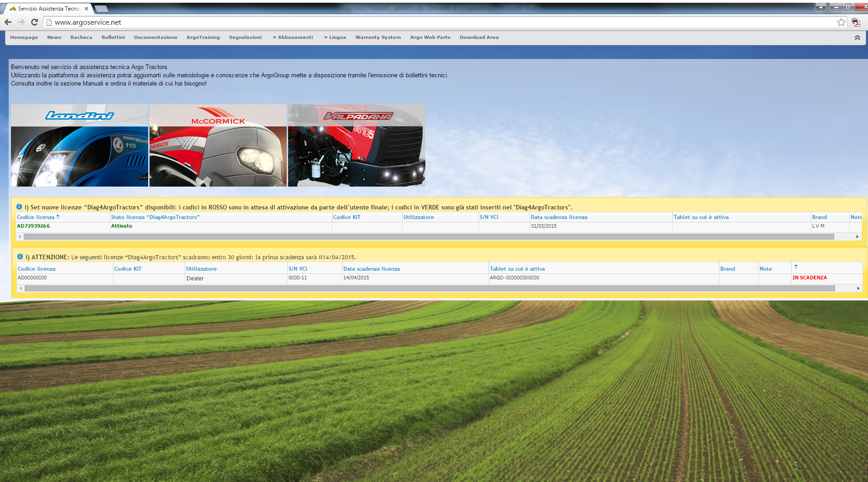Select the 0000-11 S/N VCI cell

pyautogui.click(x=298, y=278)
